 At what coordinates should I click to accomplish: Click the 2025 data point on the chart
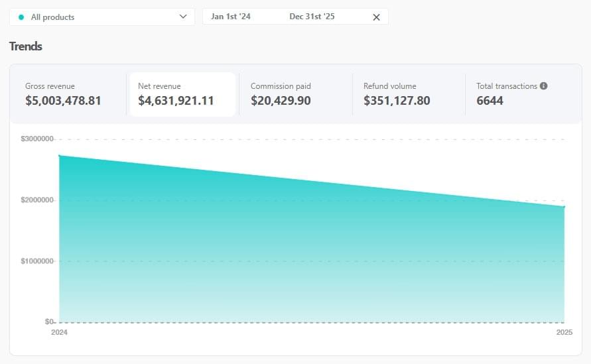click(x=564, y=207)
